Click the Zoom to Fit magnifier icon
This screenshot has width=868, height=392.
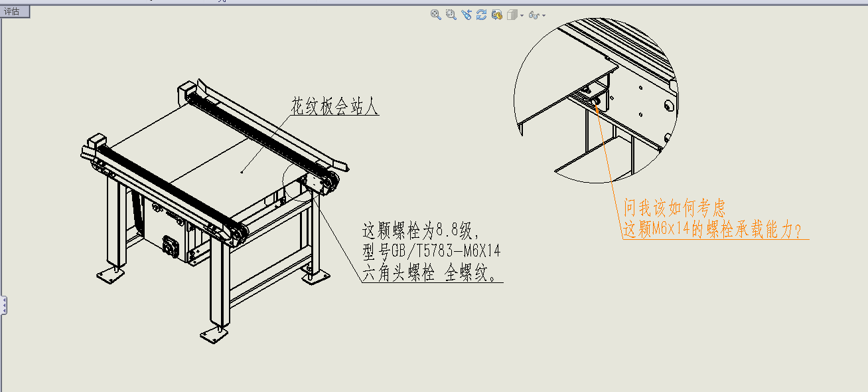436,15
